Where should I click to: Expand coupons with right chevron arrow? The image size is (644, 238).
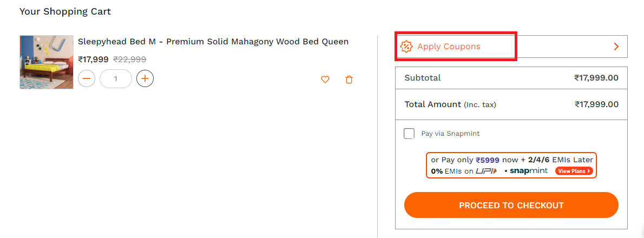616,47
